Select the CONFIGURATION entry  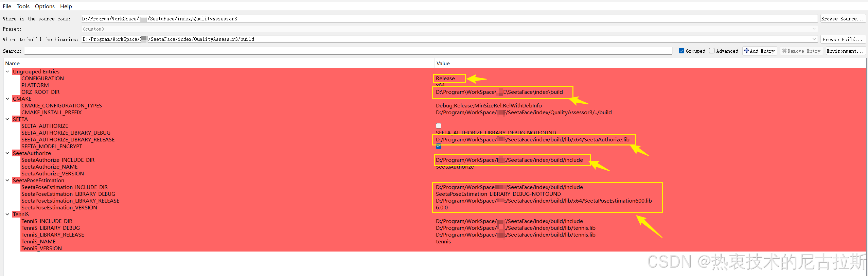click(42, 79)
